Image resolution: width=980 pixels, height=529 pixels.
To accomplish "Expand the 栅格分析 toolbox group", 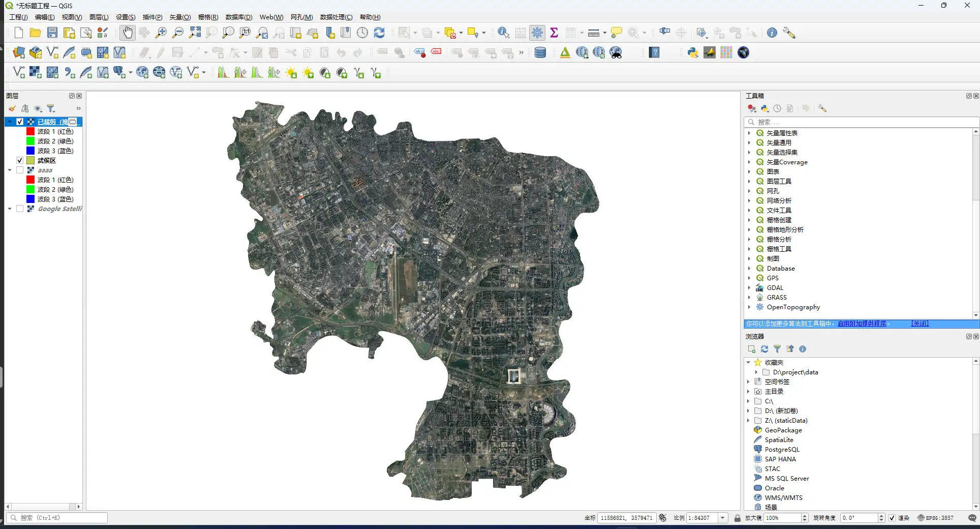I will [x=749, y=240].
